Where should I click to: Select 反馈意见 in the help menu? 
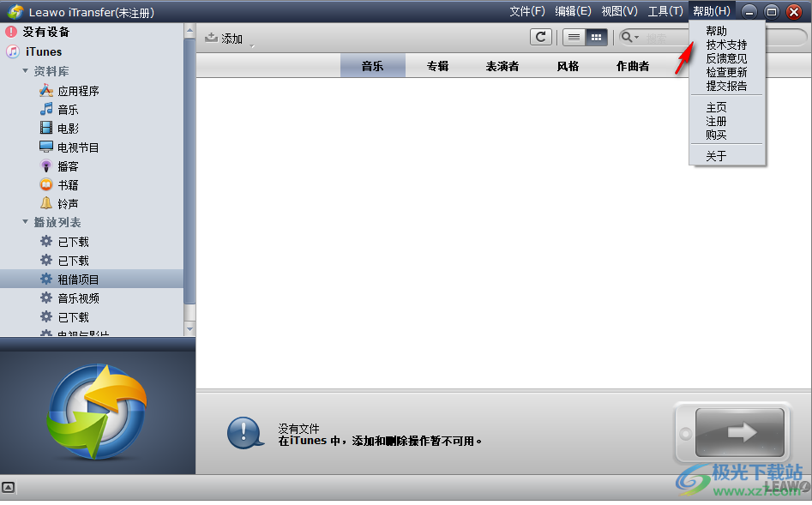point(727,58)
